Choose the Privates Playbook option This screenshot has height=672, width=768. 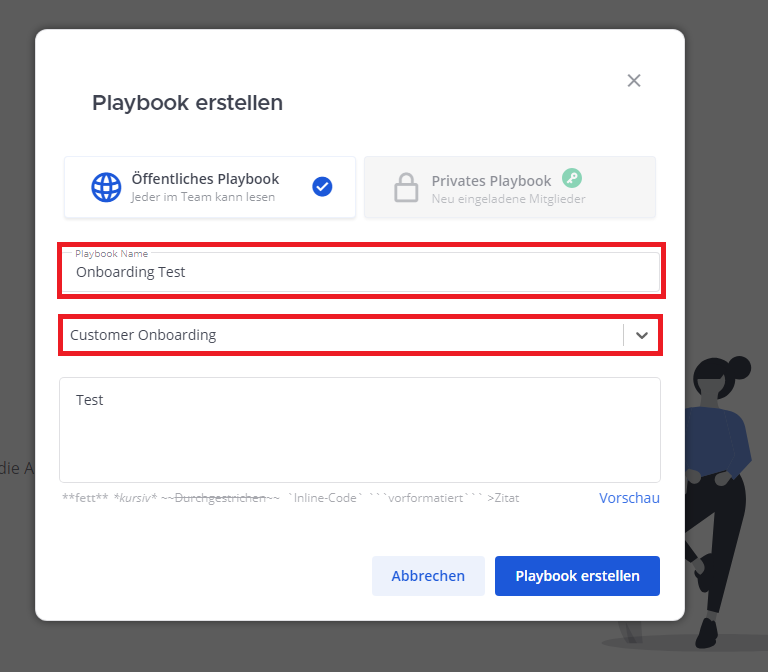[x=491, y=181]
